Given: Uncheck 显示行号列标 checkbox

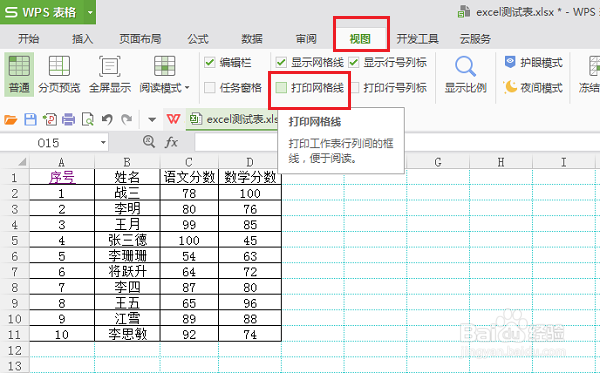Looking at the screenshot, I should [354, 62].
